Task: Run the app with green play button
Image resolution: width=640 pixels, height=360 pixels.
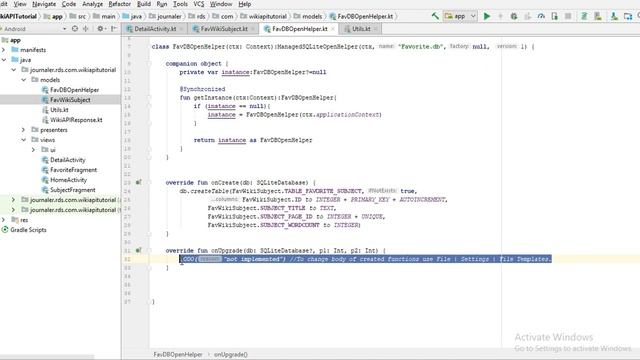Action: (487, 16)
